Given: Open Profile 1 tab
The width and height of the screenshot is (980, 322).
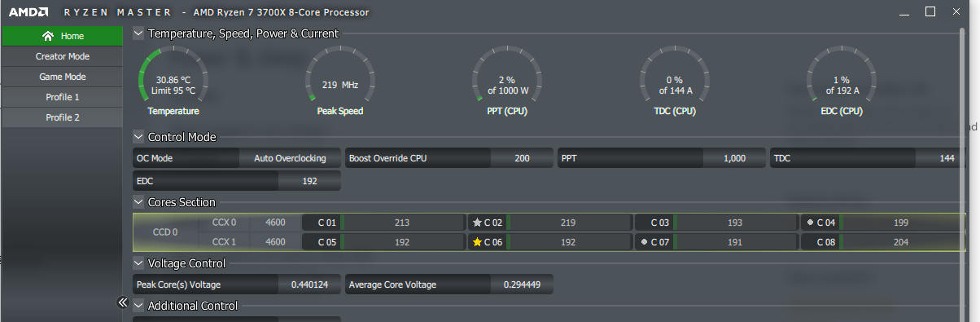Looking at the screenshot, I should pyautogui.click(x=63, y=97).
